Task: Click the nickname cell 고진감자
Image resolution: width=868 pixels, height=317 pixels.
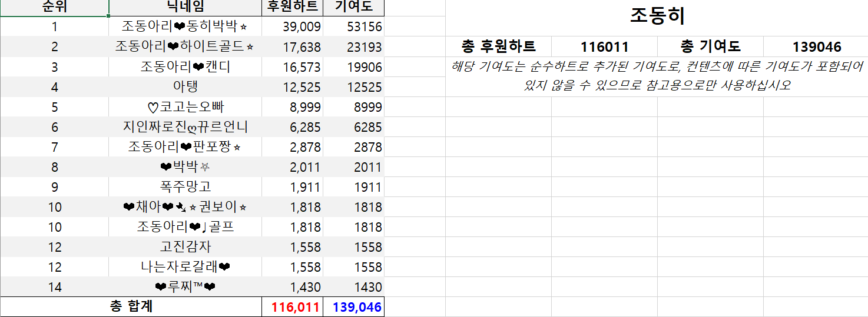Action: tap(185, 246)
